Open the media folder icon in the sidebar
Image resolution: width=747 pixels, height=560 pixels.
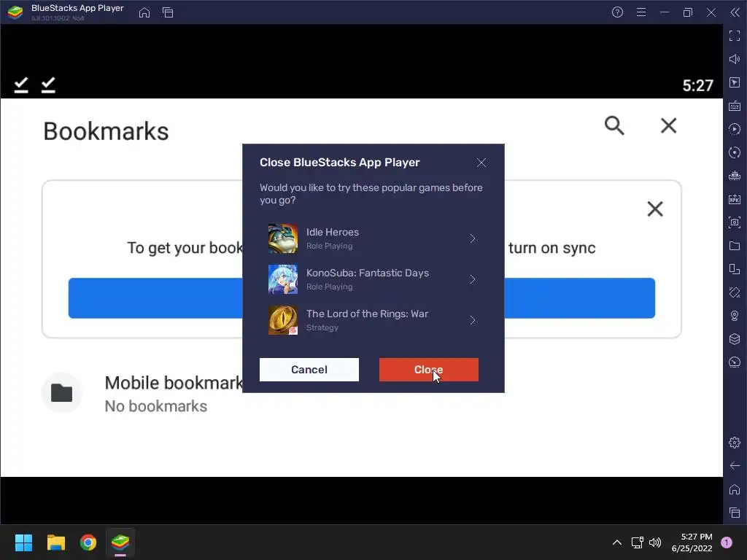(735, 246)
